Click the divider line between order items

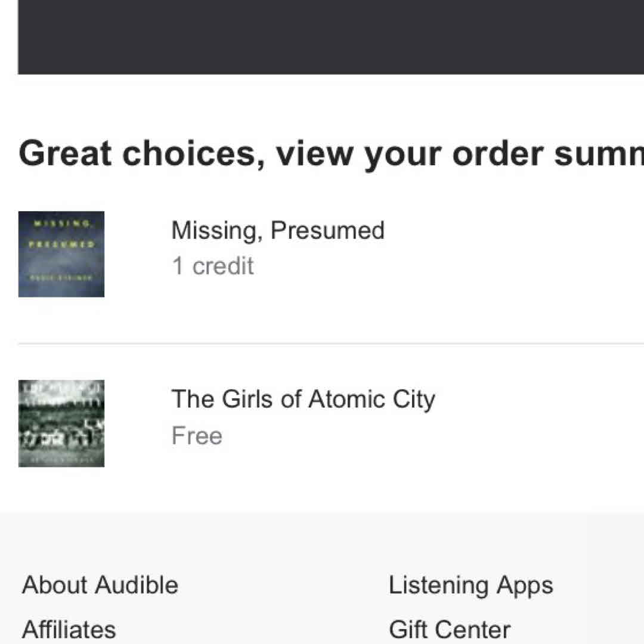click(x=331, y=343)
